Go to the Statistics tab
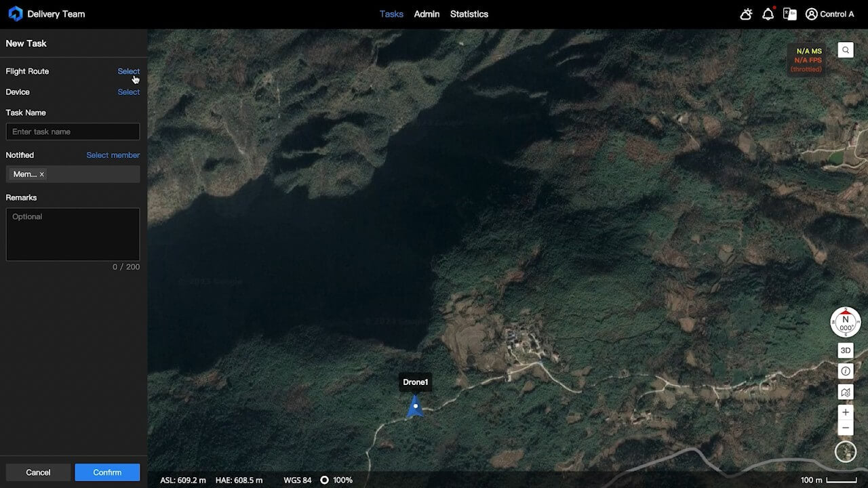This screenshot has height=488, width=868. (x=469, y=14)
